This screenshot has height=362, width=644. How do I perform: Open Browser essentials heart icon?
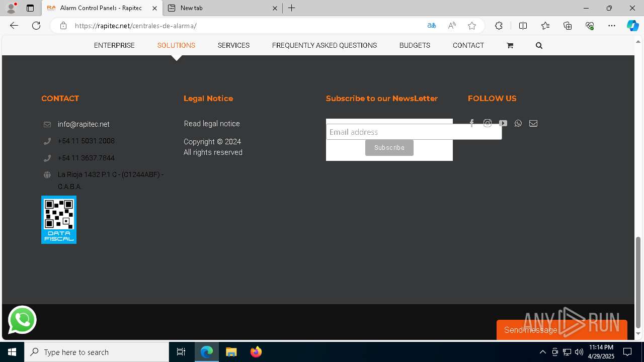point(590,26)
